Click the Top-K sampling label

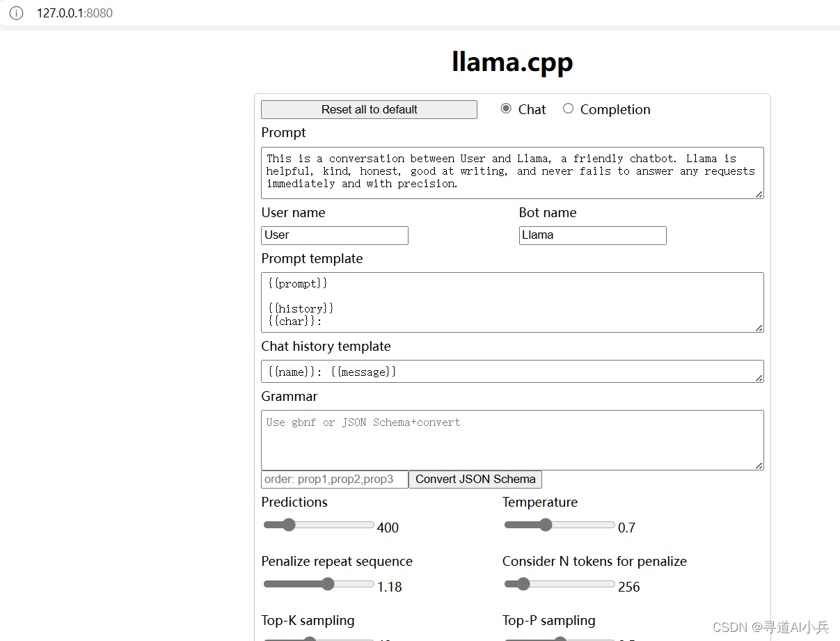(308, 620)
